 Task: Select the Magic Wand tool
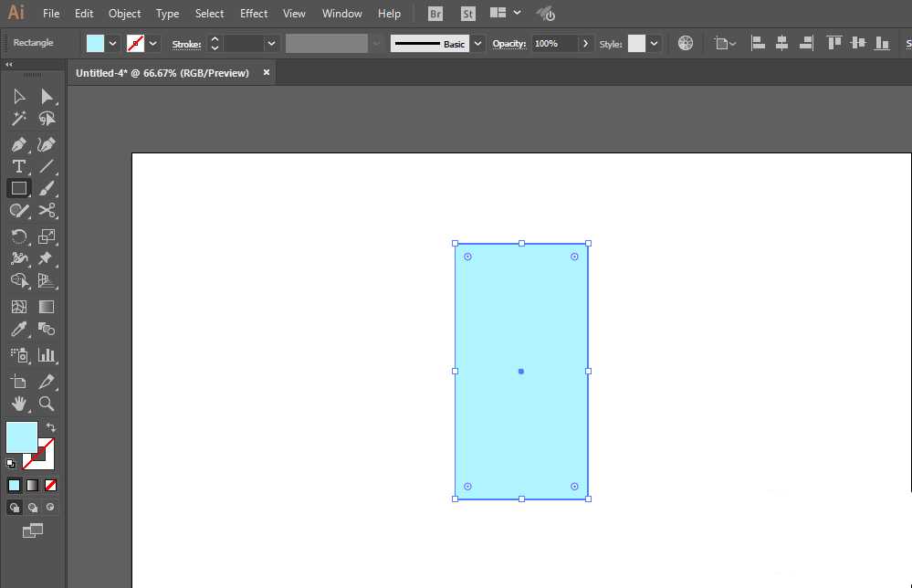tap(18, 119)
